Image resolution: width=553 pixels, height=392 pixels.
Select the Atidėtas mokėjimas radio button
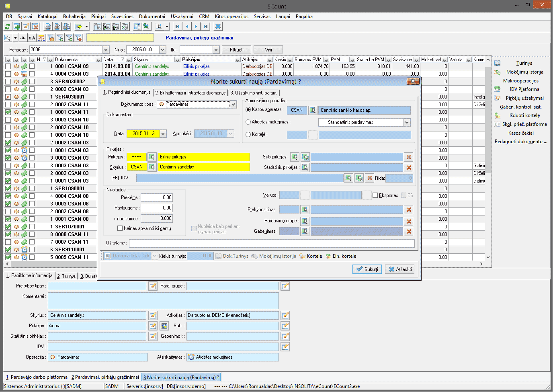pos(248,122)
